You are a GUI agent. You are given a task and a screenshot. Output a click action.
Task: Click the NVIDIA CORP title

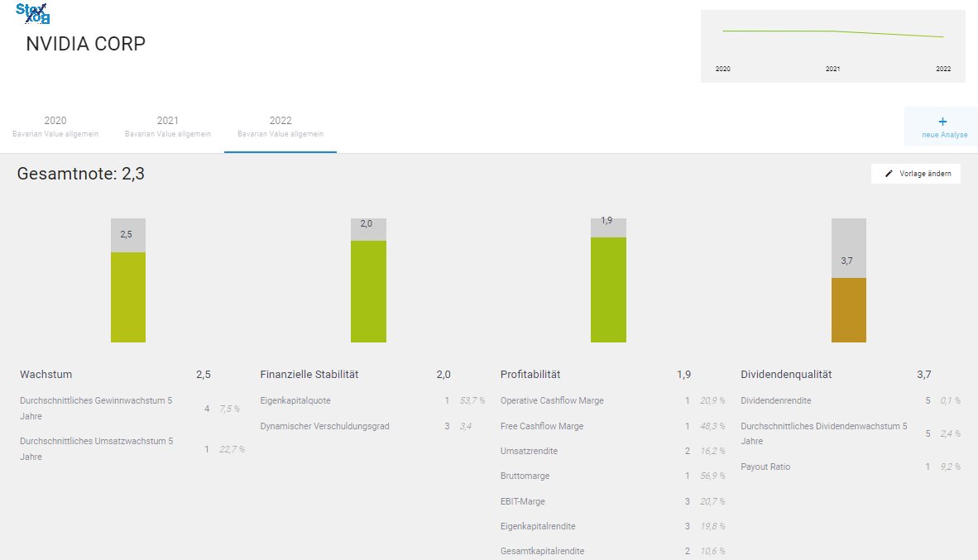click(x=85, y=44)
